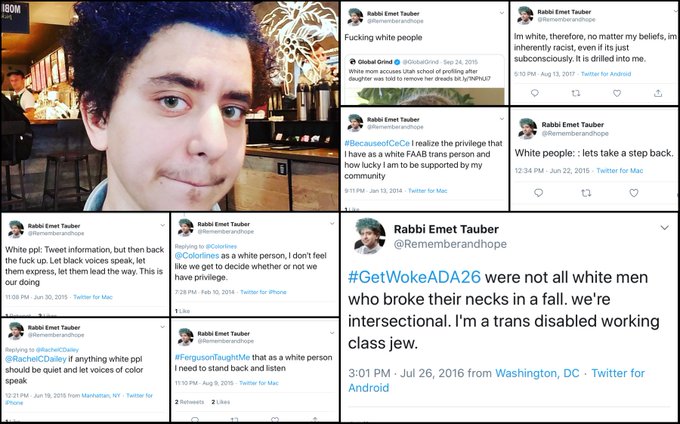Retweet the 'lets take a step back' tweet
Screen dimensions: 680x424
pos(586,193)
